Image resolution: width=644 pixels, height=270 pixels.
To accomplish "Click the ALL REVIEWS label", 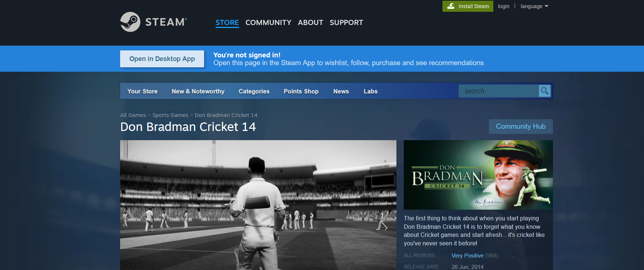I will coord(419,256).
